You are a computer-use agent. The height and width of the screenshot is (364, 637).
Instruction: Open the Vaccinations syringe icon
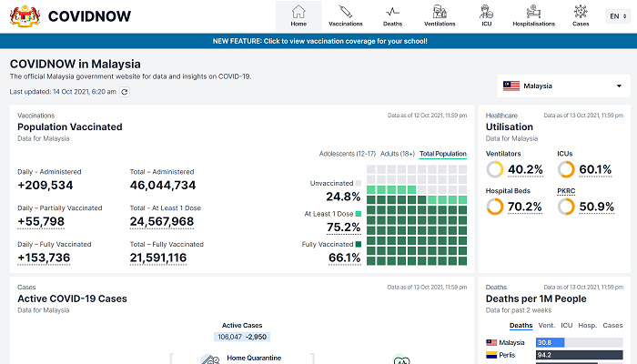coord(345,12)
